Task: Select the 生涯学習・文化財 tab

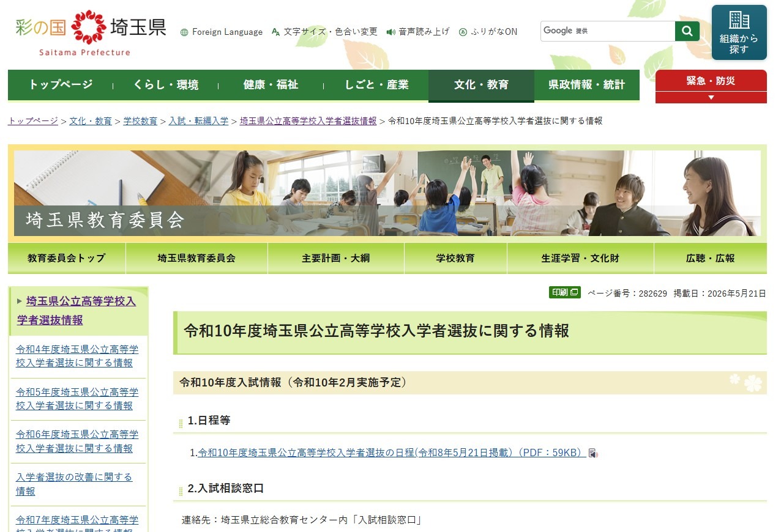Action: [x=580, y=258]
